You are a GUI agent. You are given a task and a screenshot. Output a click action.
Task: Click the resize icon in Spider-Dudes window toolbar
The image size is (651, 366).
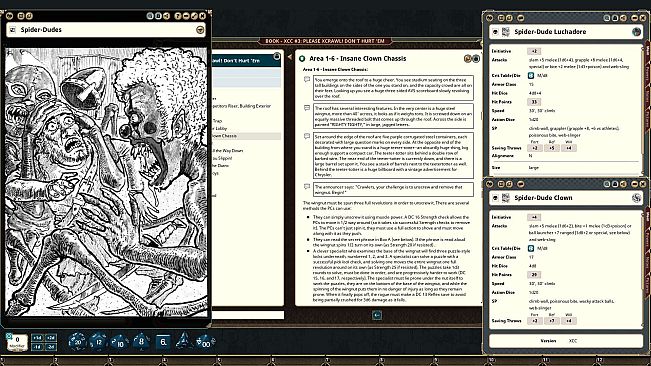pos(194,16)
